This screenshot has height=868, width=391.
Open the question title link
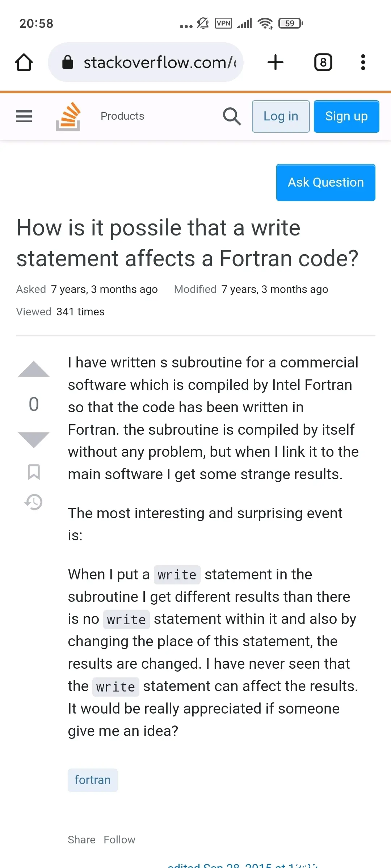pyautogui.click(x=188, y=243)
